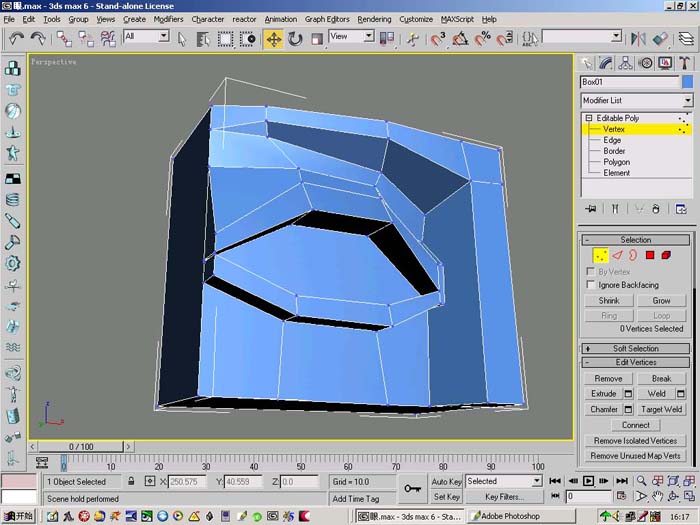Image resolution: width=700 pixels, height=525 pixels.
Task: Switch to the Hierarchy command panel tab
Action: tap(625, 63)
